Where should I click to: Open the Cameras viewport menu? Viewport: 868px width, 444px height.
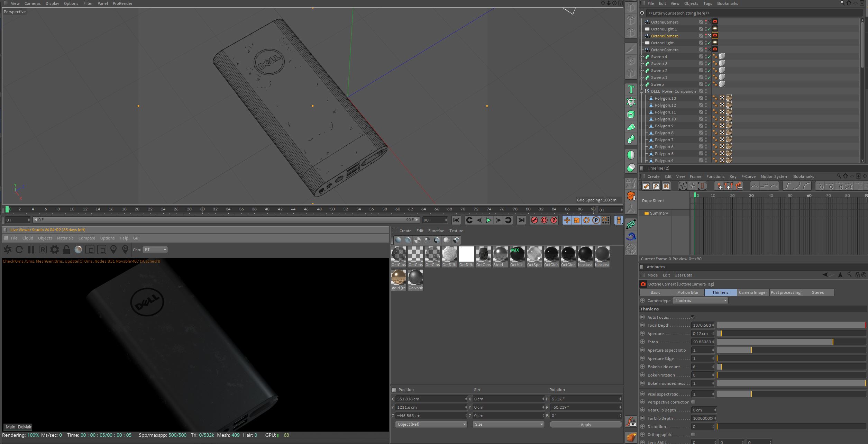pyautogui.click(x=33, y=3)
